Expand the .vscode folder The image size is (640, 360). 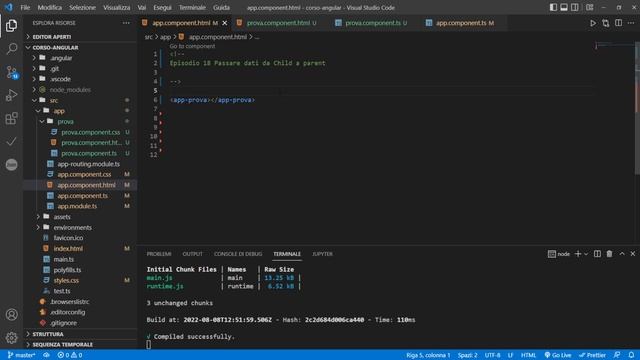click(x=81, y=79)
